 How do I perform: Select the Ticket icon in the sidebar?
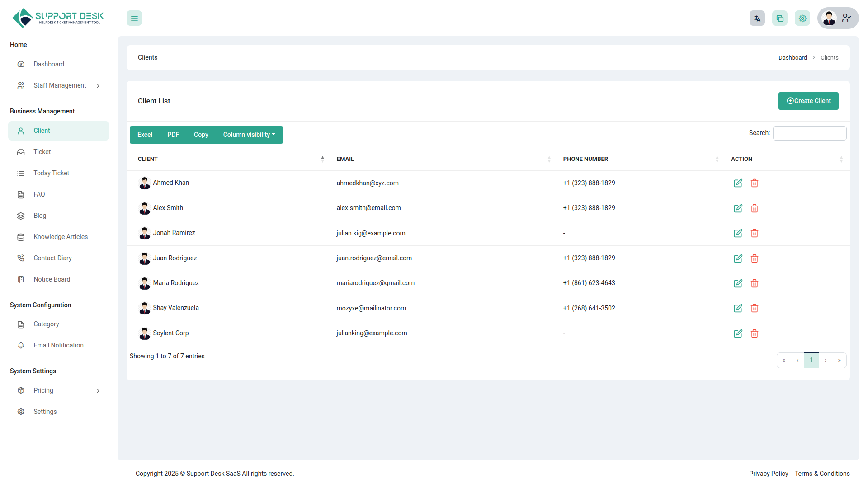(x=21, y=152)
